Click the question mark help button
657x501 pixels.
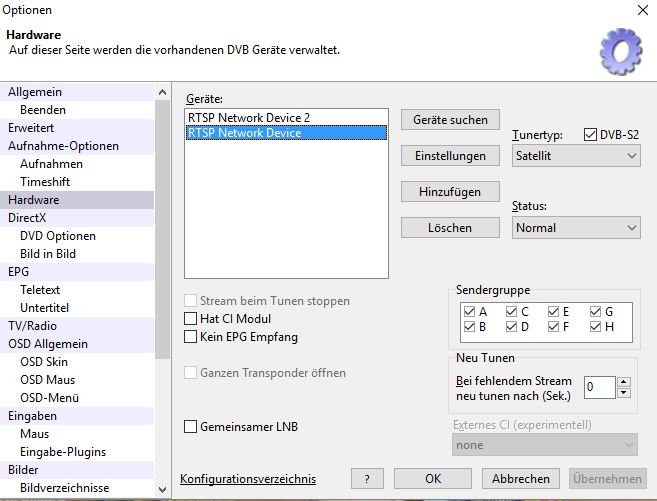click(367, 479)
